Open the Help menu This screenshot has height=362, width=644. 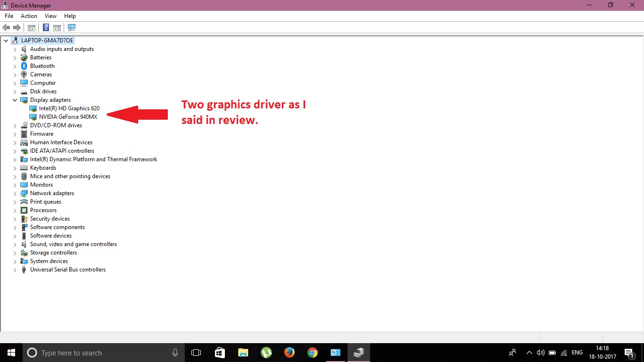70,16
